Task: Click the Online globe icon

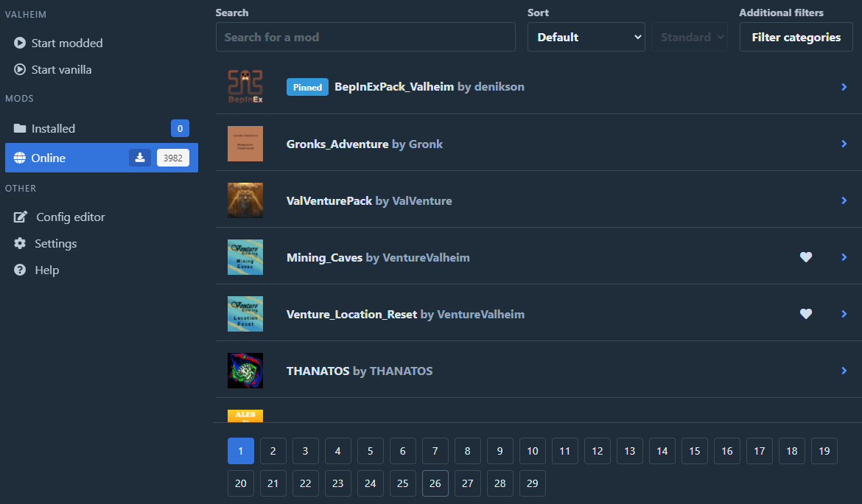Action: [x=20, y=158]
